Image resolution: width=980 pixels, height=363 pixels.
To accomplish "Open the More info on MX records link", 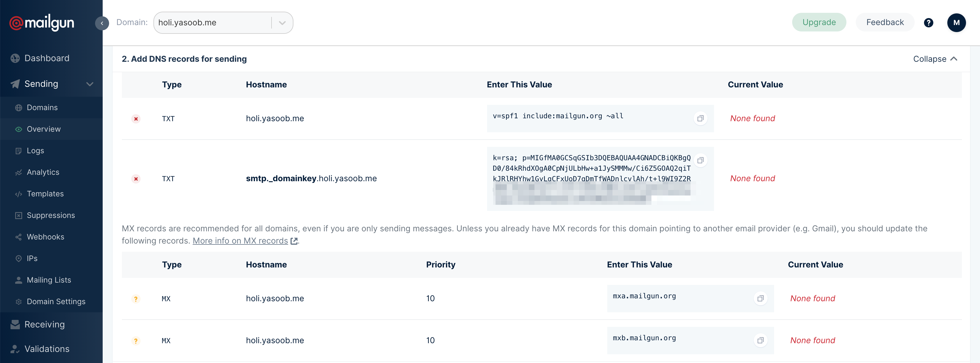I will click(x=240, y=241).
